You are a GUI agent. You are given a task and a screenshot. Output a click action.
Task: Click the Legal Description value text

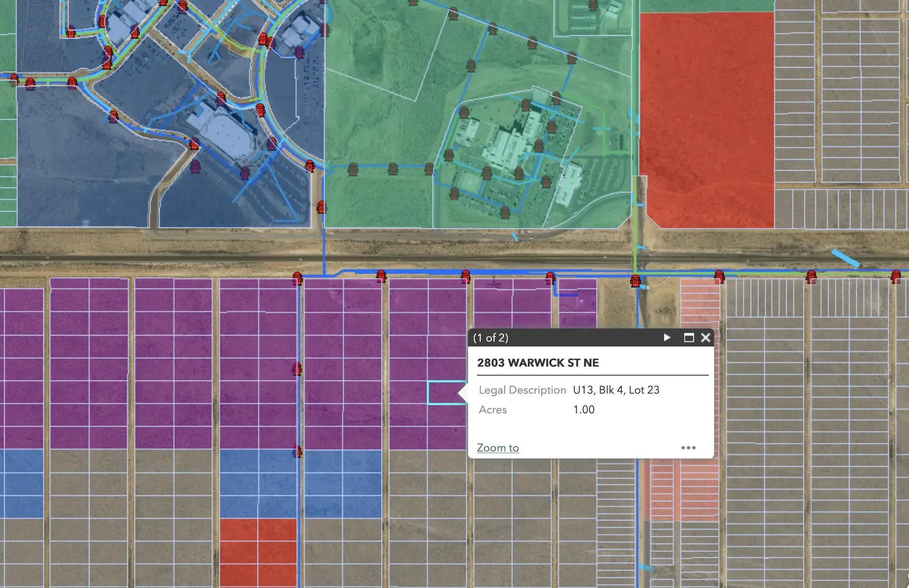click(x=616, y=390)
